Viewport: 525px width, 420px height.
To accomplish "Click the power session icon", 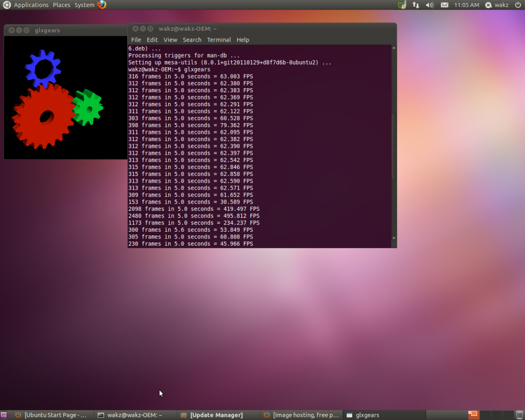I will [517, 5].
